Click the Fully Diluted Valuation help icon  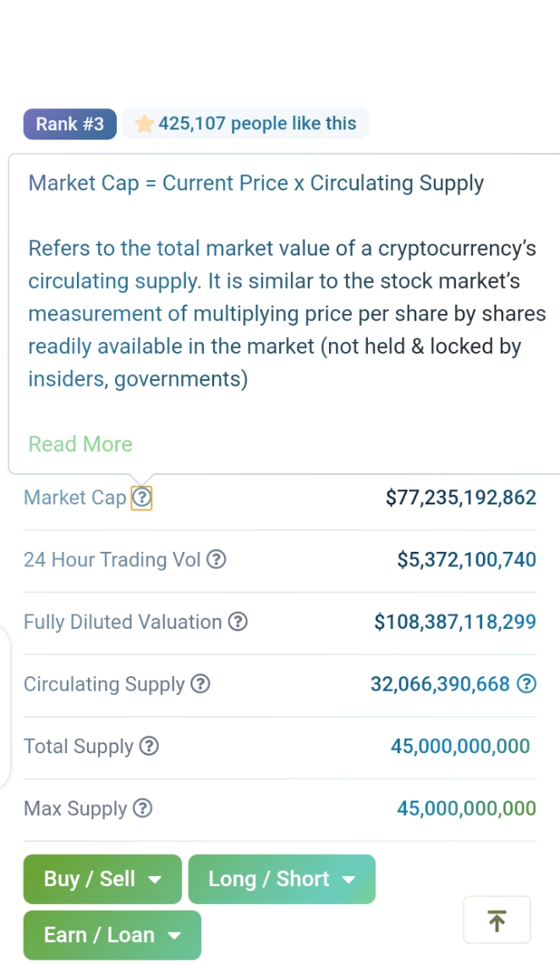[239, 622]
